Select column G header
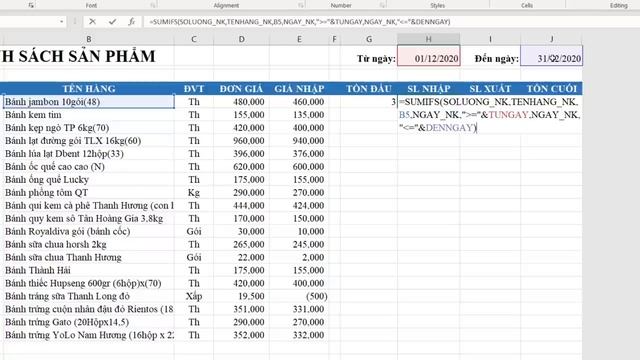 coord(369,39)
